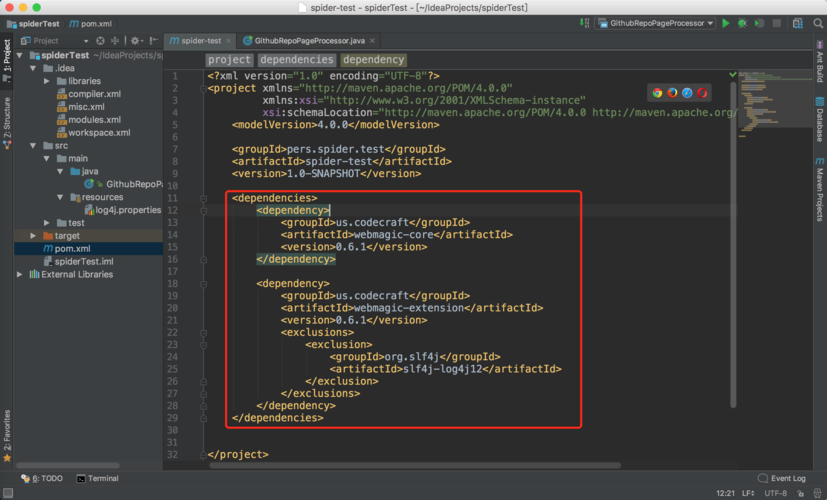Open the GithubRepoPageProcessor run configuration dropdown

(656, 23)
